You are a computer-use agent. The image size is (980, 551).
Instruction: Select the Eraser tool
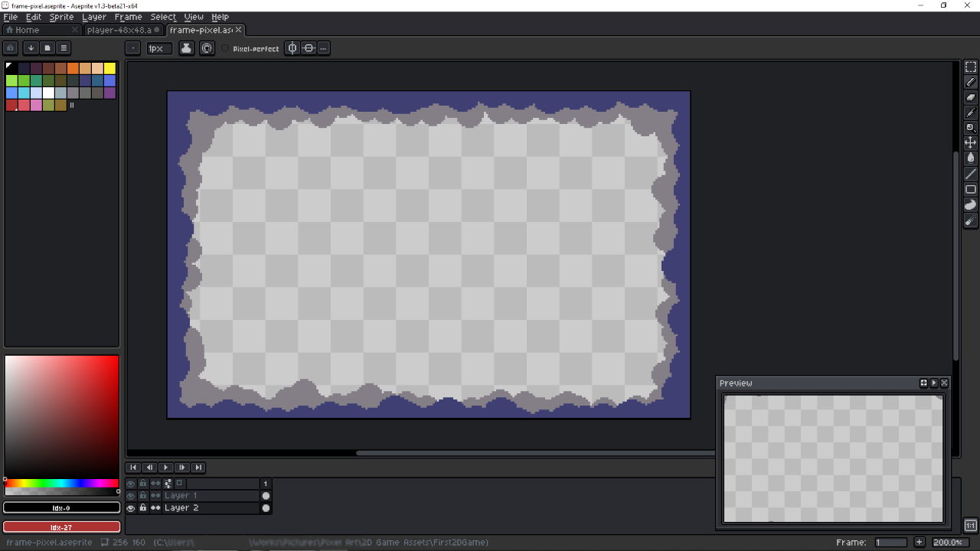[x=970, y=97]
